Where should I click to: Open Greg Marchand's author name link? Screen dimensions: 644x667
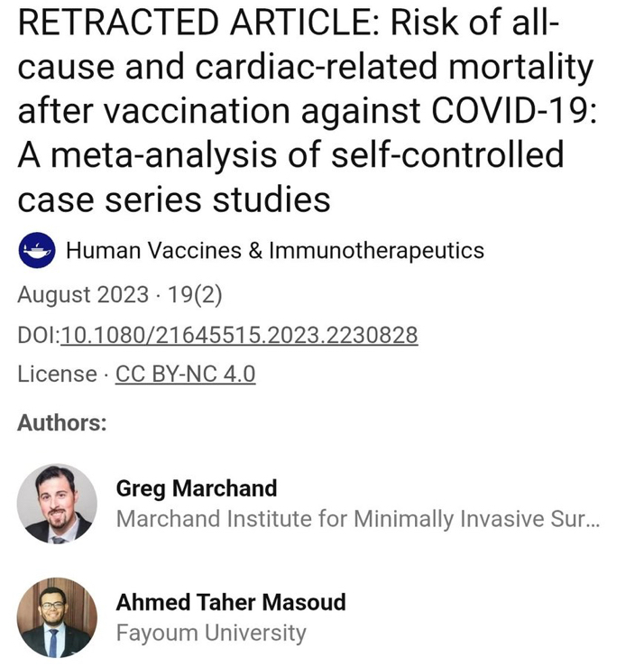point(197,488)
